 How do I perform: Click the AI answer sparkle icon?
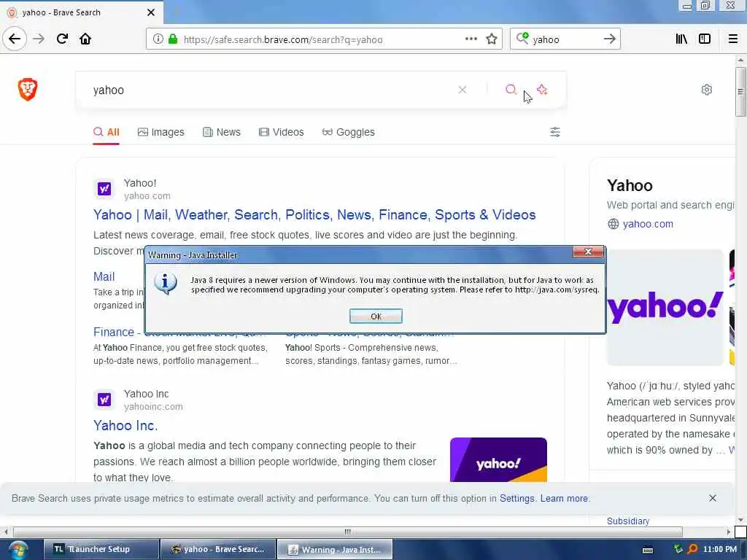tap(542, 90)
